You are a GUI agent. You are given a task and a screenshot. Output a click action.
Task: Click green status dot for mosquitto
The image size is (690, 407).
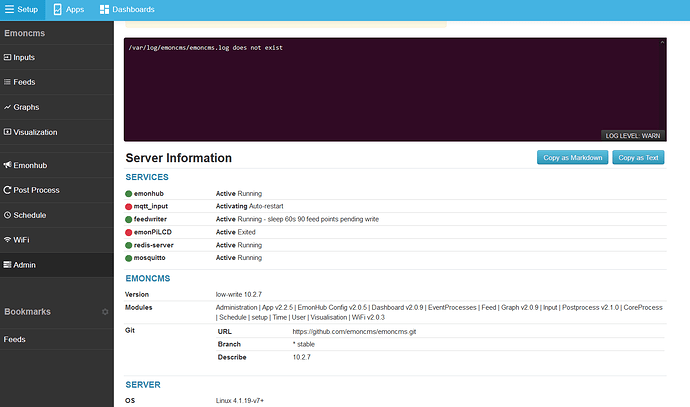128,258
